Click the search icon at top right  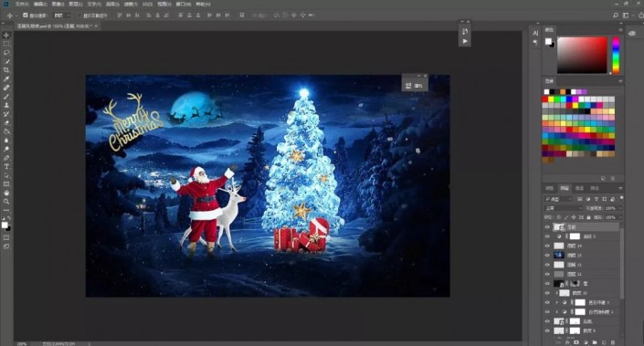tap(616, 16)
